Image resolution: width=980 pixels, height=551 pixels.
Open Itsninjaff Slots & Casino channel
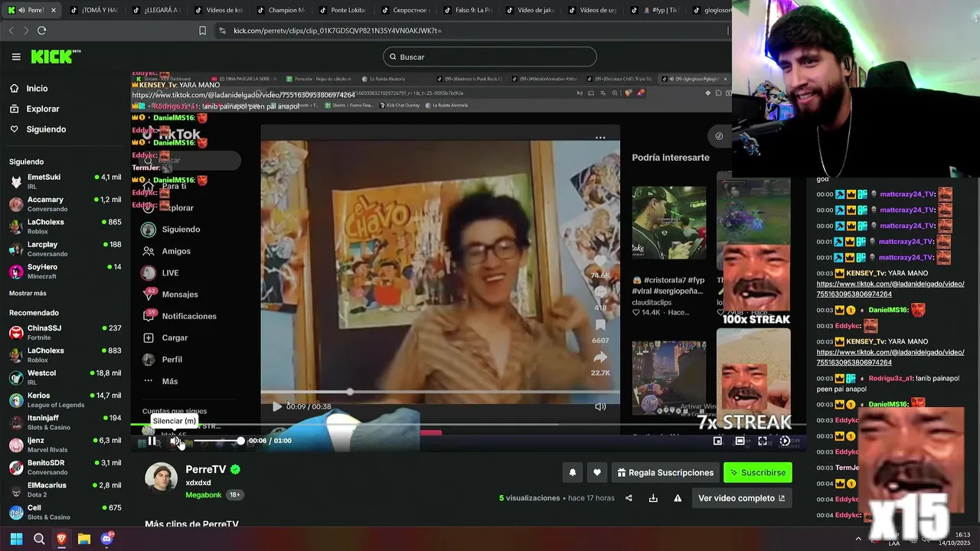pyautogui.click(x=65, y=422)
